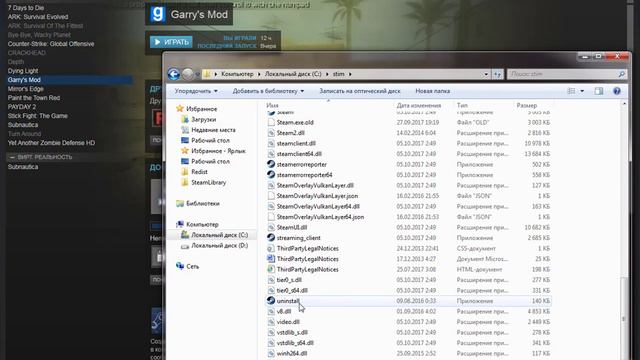Click the steamclient.dll file icon
640x360 pixels.
pyautogui.click(x=271, y=143)
